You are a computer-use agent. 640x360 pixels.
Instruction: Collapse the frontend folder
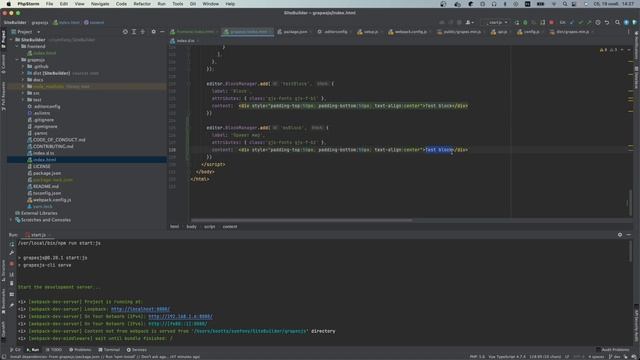17,47
